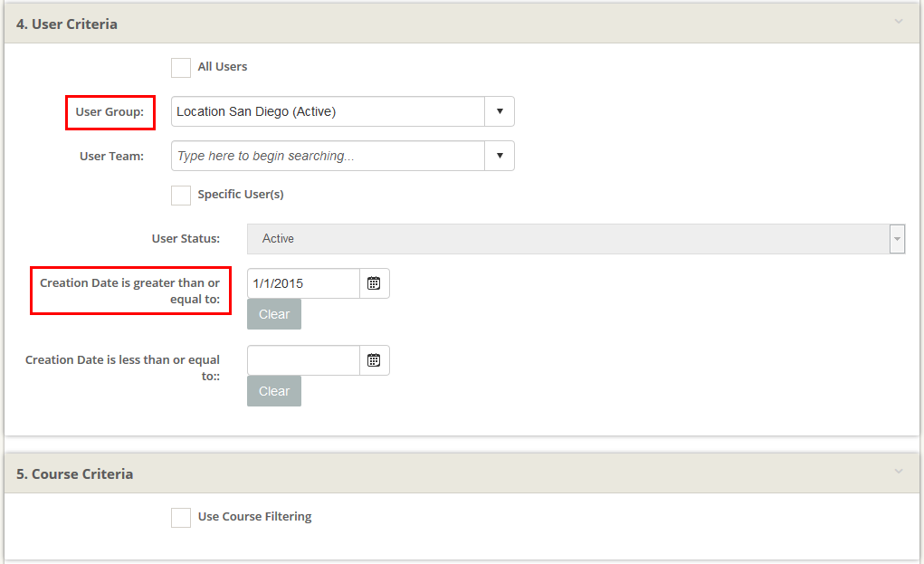924x564 pixels.
Task: Click the date field containing 1/1/2015
Action: [x=303, y=283]
